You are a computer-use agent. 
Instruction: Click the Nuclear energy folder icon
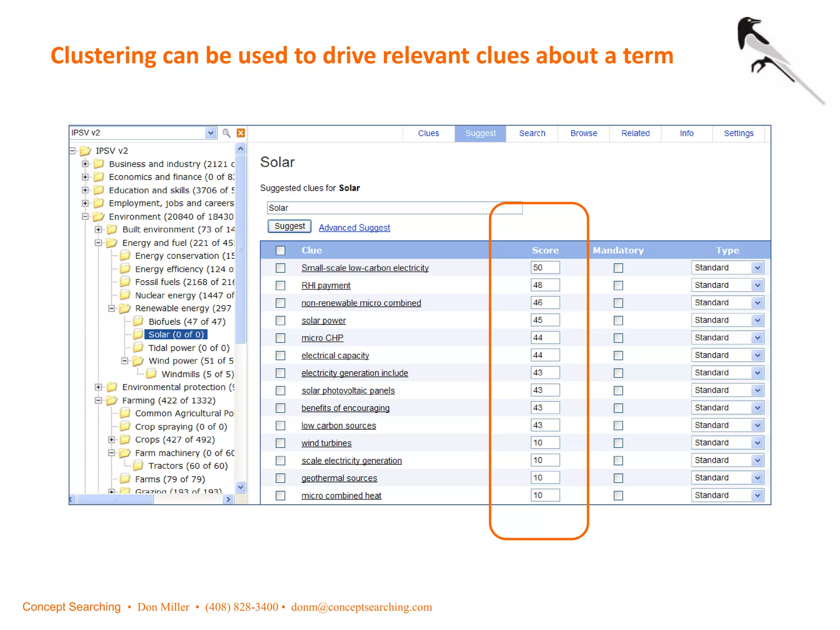(x=125, y=295)
